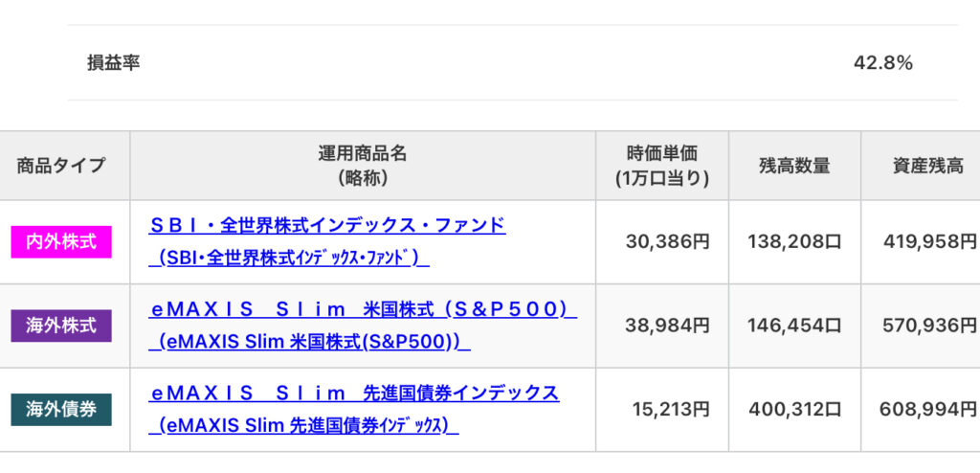The height and width of the screenshot is (473, 980).
Task: Click the 42.8% profit rate value
Action: click(882, 63)
